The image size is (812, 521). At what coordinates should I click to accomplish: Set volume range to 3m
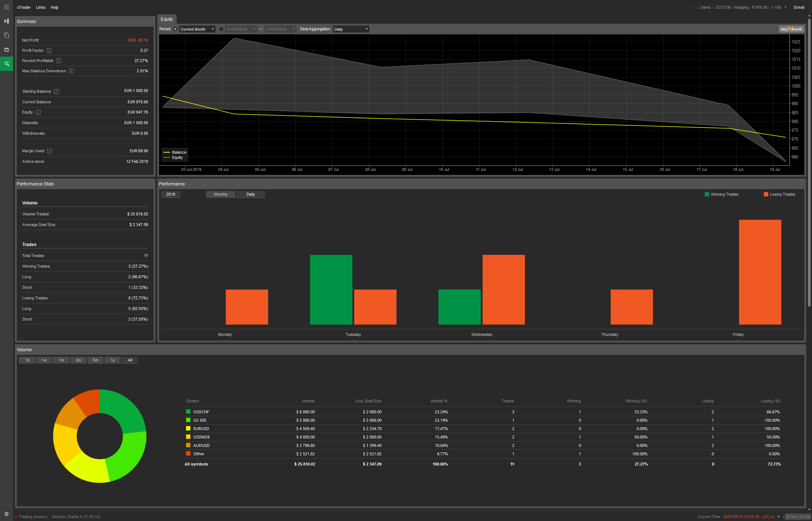click(78, 360)
